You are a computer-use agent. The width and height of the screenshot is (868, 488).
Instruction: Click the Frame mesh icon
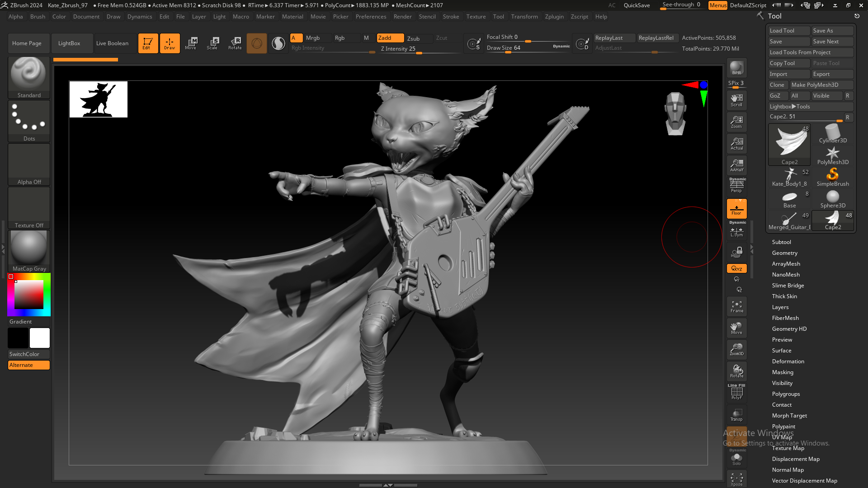(x=736, y=306)
